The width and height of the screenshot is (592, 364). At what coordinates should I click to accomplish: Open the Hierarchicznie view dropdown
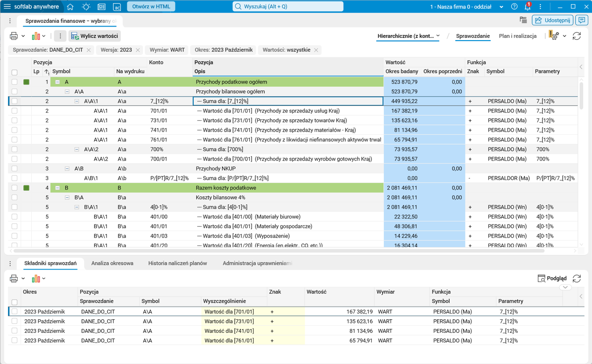[x=409, y=36]
